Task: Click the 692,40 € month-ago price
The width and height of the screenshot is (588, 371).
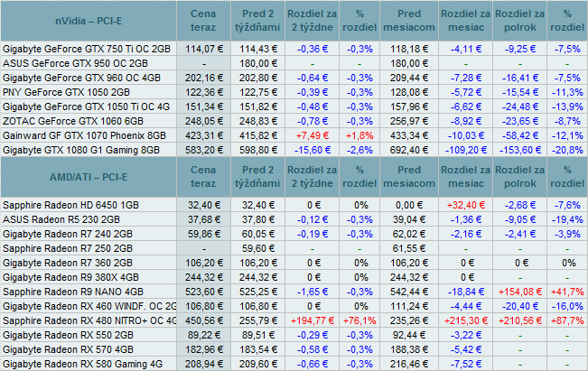Action: pos(409,150)
